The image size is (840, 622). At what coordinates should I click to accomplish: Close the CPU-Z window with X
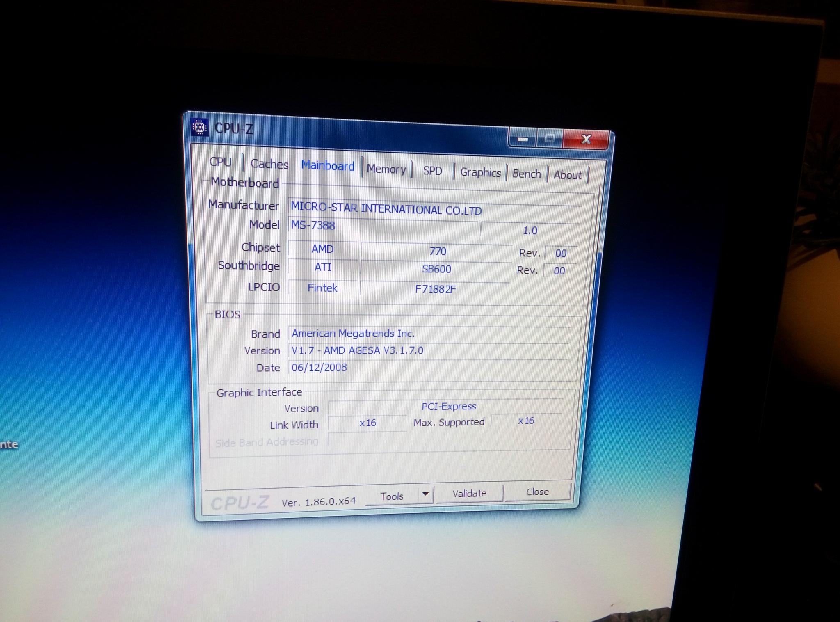pos(586,139)
